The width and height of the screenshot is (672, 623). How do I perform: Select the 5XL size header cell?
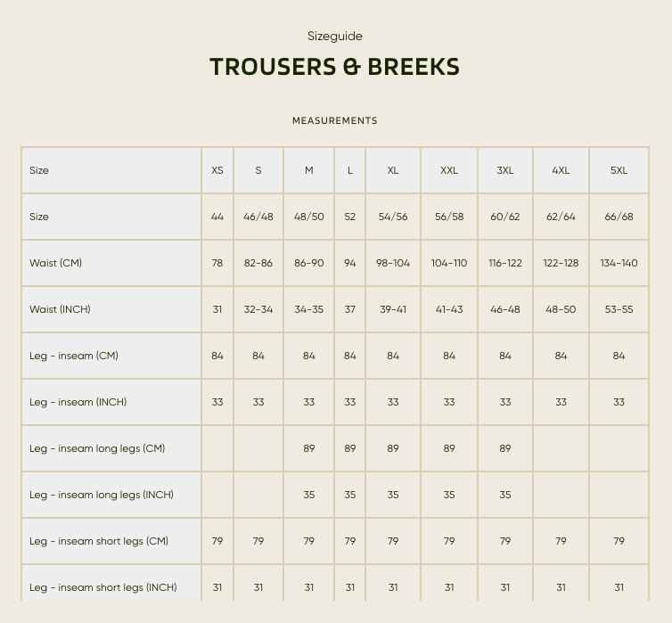(619, 170)
